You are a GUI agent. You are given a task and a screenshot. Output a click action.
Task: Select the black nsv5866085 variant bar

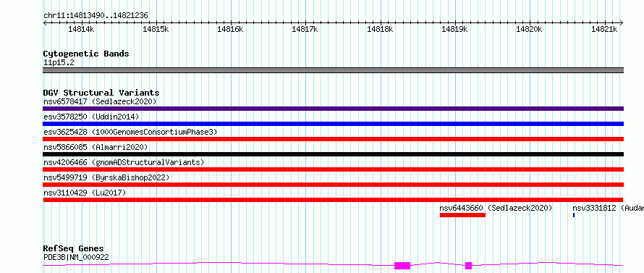click(x=333, y=154)
